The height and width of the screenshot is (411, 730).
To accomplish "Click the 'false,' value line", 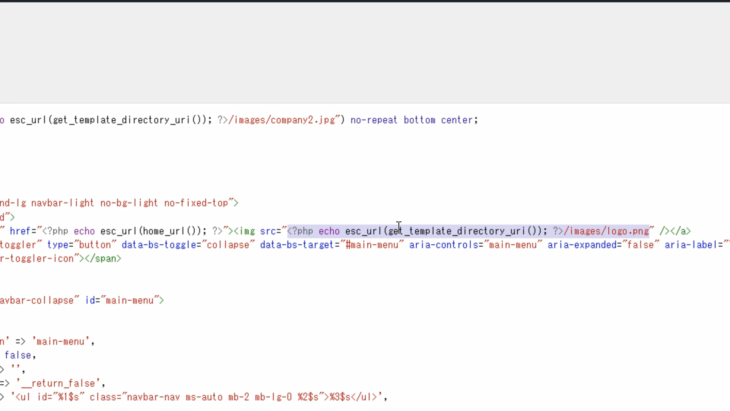I will pos(20,355).
